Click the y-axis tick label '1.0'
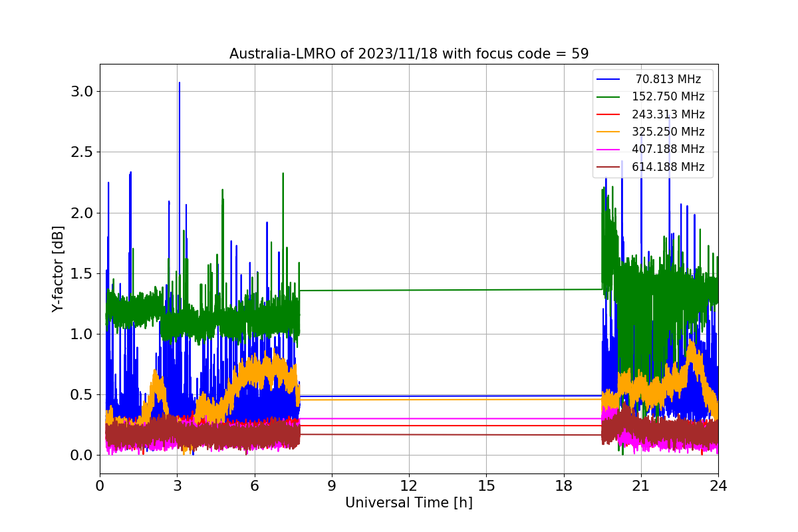Viewport: 798px width, 532px height. [82, 334]
